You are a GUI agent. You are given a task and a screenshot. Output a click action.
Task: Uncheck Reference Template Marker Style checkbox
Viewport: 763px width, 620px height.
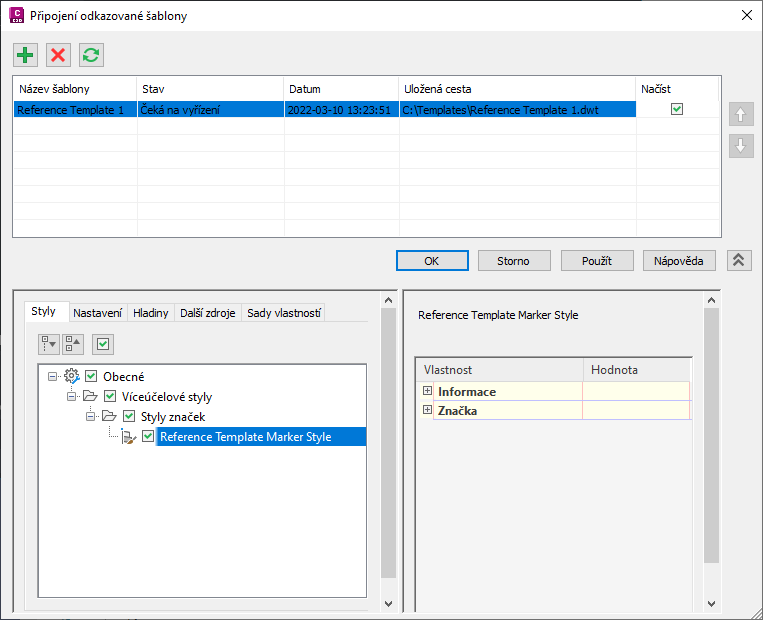pyautogui.click(x=148, y=436)
